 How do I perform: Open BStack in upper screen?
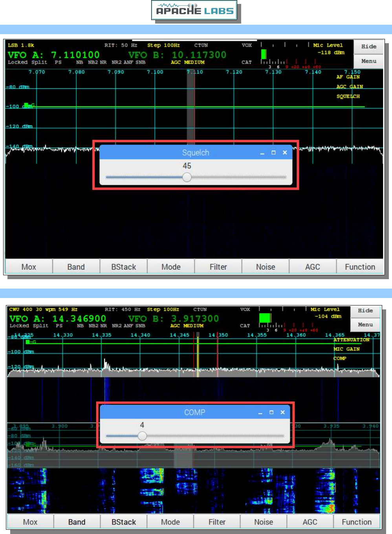coord(123,267)
